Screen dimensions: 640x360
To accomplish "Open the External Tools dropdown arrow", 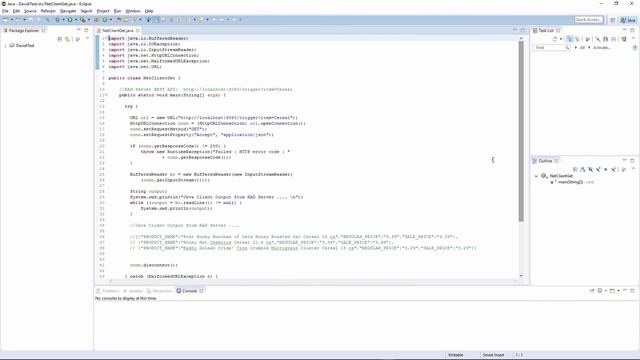I will (x=89, y=20).
